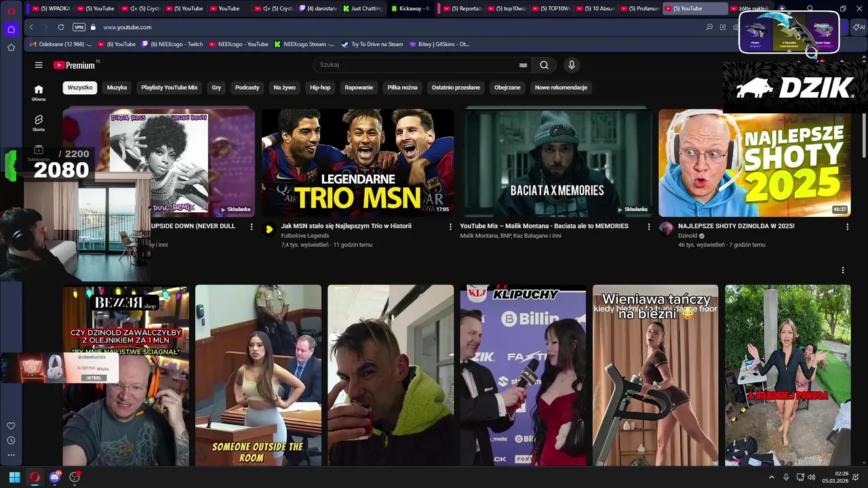The image size is (868, 488).
Task: Open options for Jak MSN stało się video
Action: pyautogui.click(x=450, y=227)
